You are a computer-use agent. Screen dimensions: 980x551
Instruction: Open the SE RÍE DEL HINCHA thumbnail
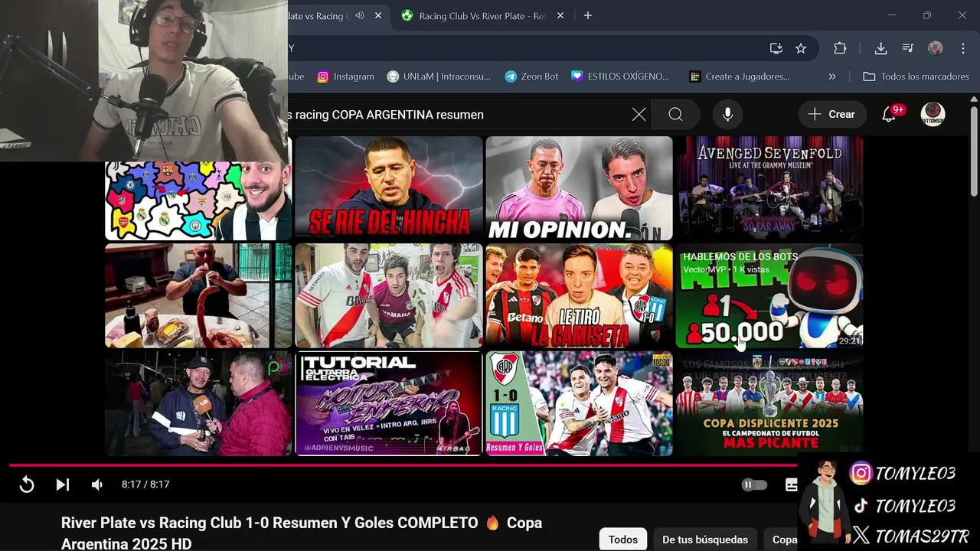tap(389, 188)
